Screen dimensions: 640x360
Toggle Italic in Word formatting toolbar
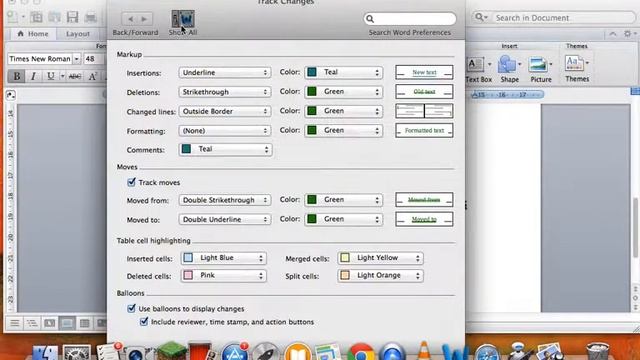pyautogui.click(x=33, y=76)
